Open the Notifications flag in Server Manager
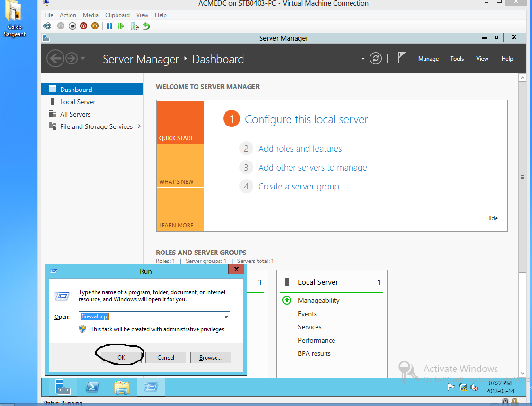The image size is (532, 406). (401, 58)
